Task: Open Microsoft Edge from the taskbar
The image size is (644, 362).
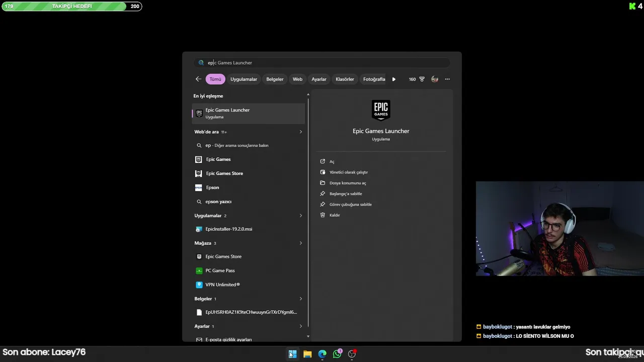Action: pos(322,354)
